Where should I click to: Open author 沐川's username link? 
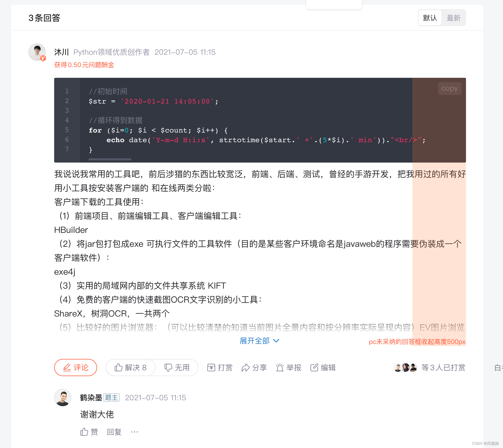[62, 52]
